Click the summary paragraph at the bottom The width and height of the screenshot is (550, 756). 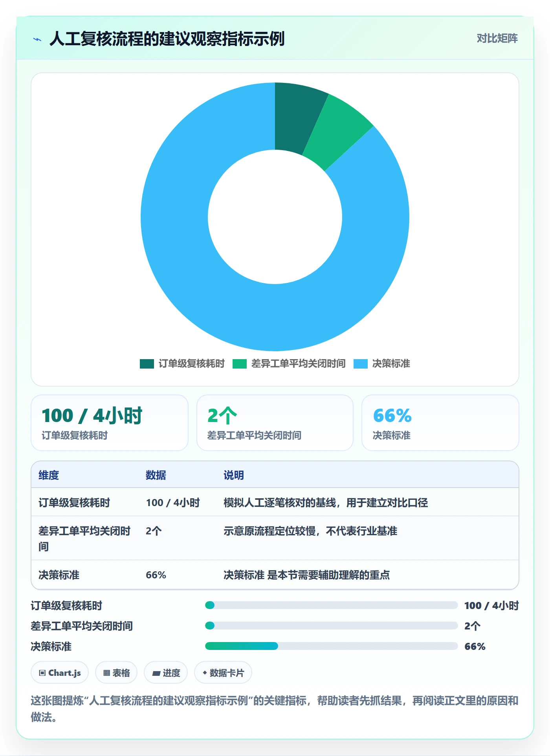pos(275,709)
